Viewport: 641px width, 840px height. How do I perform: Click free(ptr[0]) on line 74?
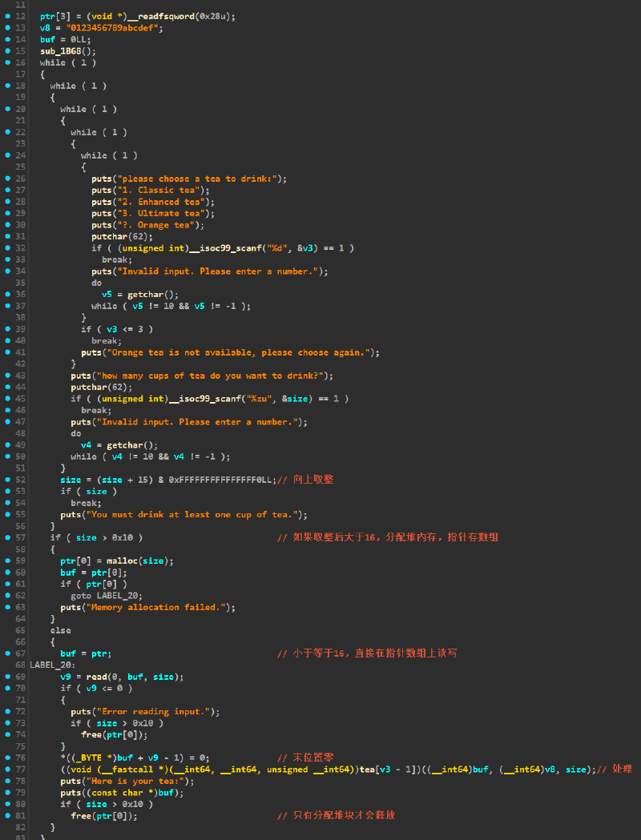[x=115, y=734]
